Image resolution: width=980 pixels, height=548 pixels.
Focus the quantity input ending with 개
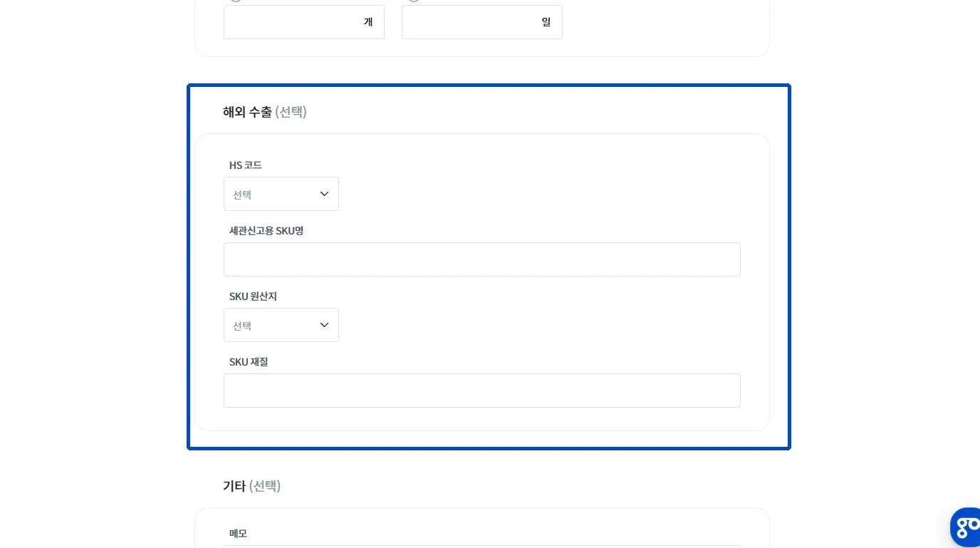coord(292,22)
